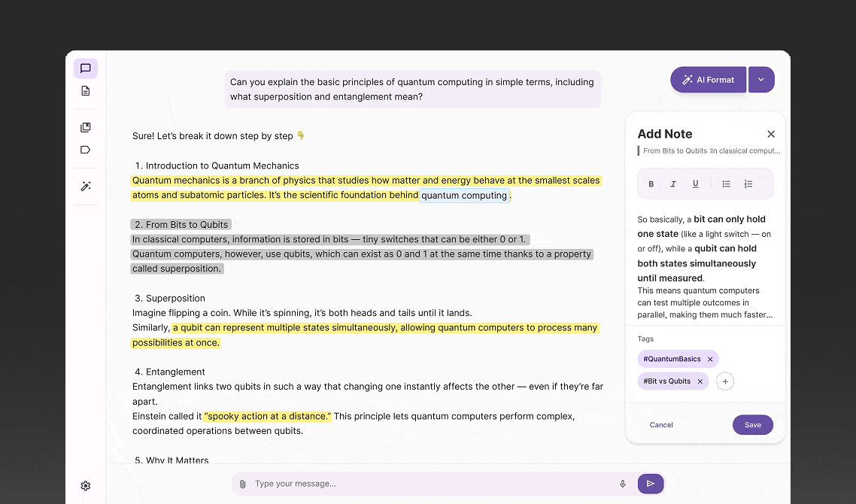Start voice input with microphone icon

(x=622, y=484)
